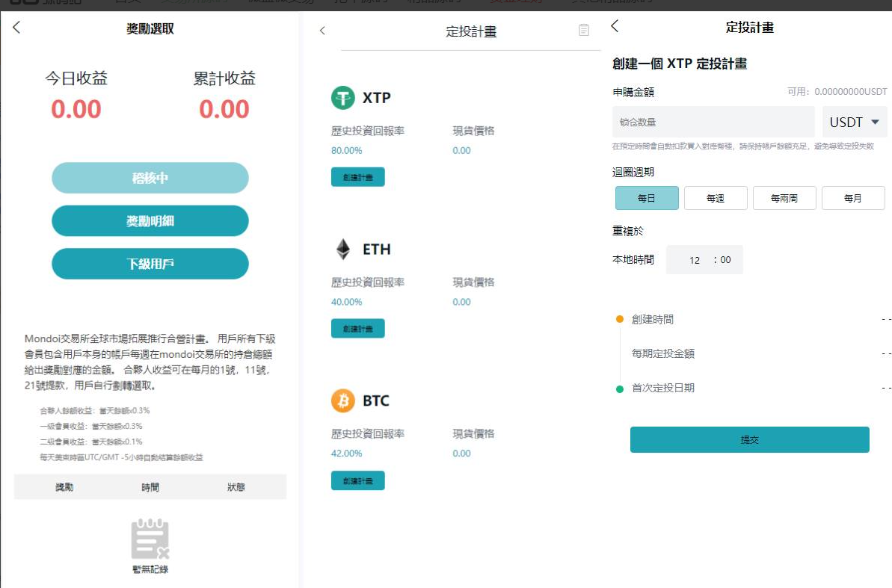Open the 12:00 local time picker
This screenshot has width=892, height=588.
point(704,260)
